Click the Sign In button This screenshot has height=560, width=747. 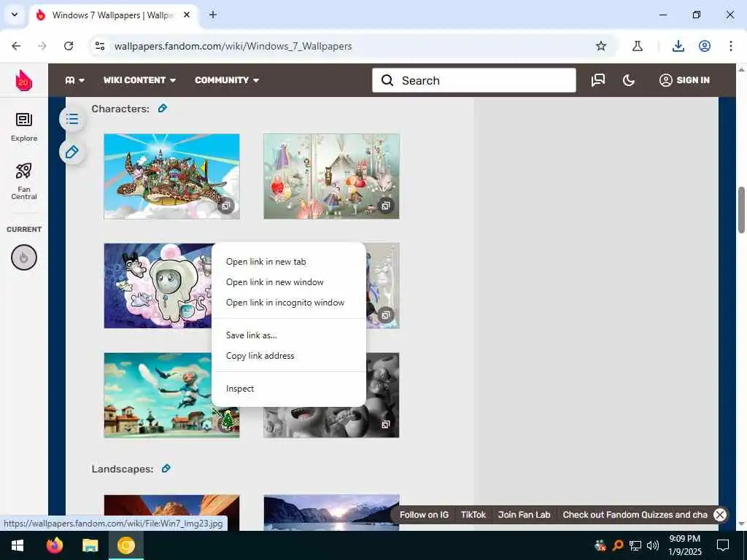tap(684, 80)
